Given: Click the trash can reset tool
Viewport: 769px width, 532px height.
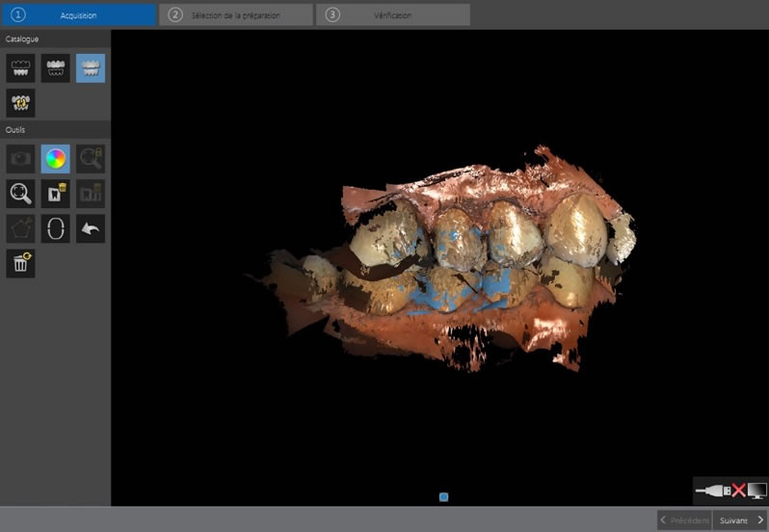Looking at the screenshot, I should point(20,263).
